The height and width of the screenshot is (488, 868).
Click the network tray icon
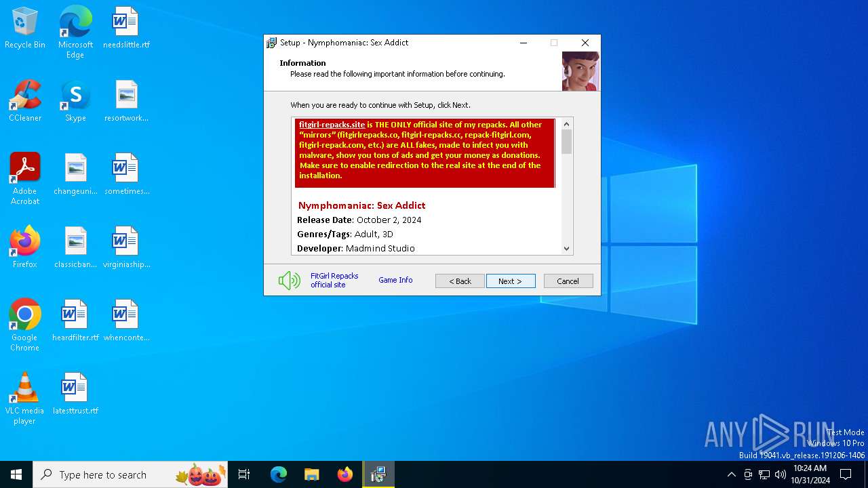764,474
